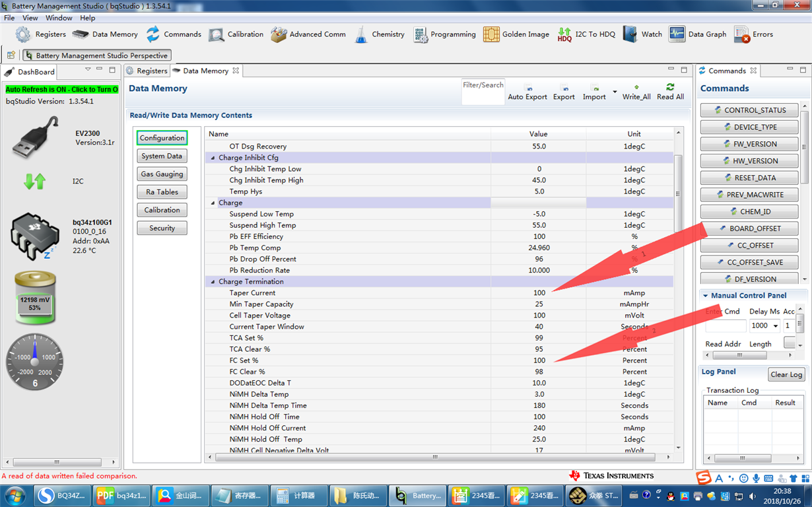Click the Clear Log button

[x=786, y=374]
